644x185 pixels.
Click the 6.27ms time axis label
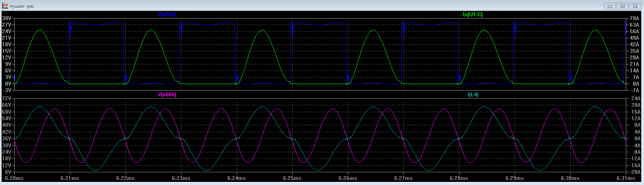[403, 178]
